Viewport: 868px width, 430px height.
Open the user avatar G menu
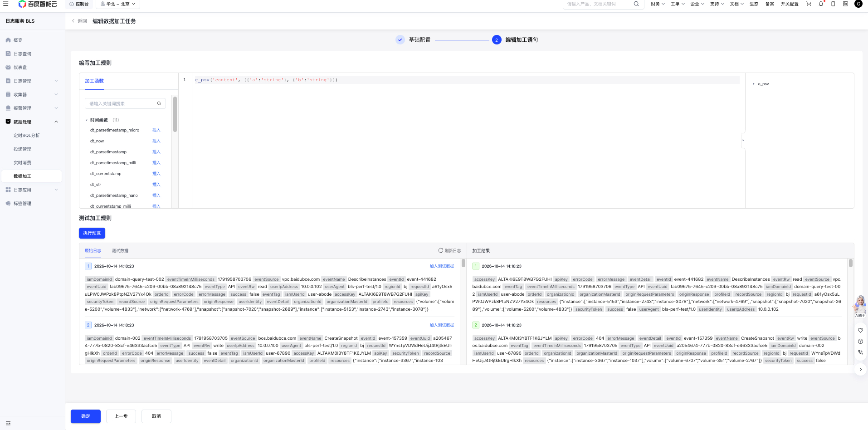858,4
